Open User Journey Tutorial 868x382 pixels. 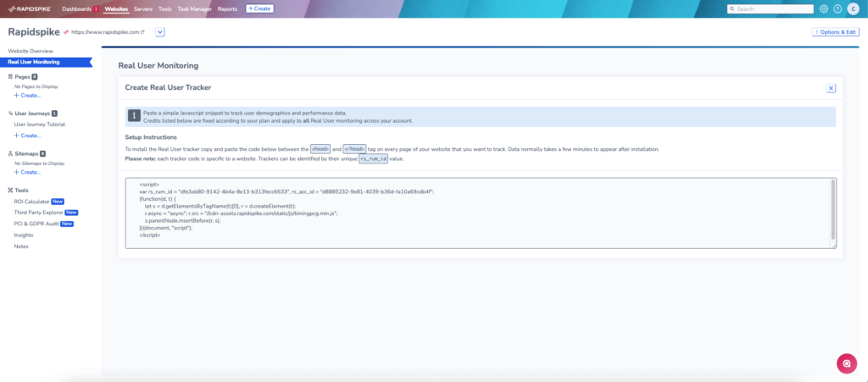point(40,125)
